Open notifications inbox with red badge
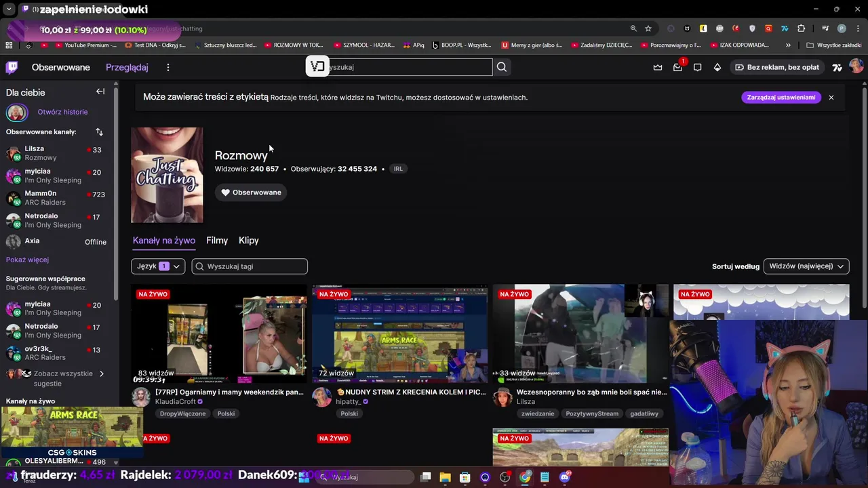 point(677,67)
